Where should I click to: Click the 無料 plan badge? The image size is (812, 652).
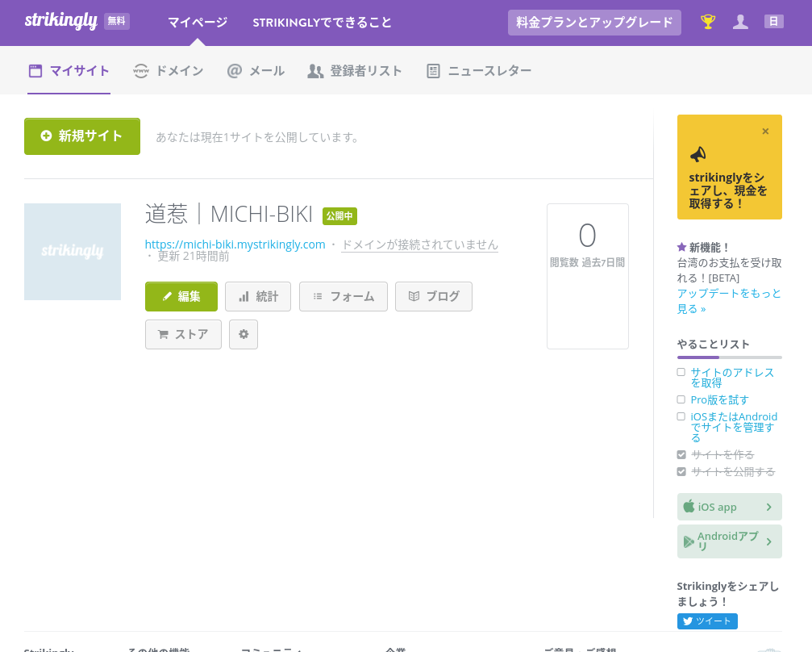point(117,21)
